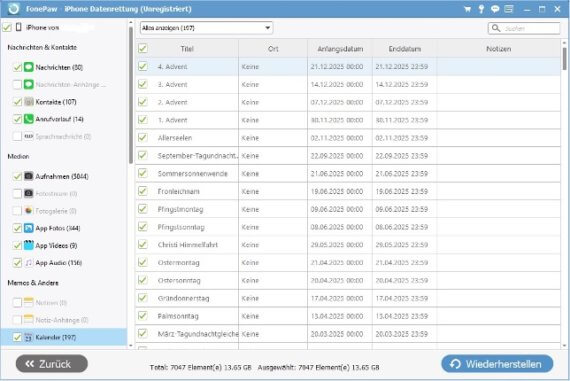Select the Fronleichnam row title
Viewport: 570px width, 381px height.
[178, 191]
